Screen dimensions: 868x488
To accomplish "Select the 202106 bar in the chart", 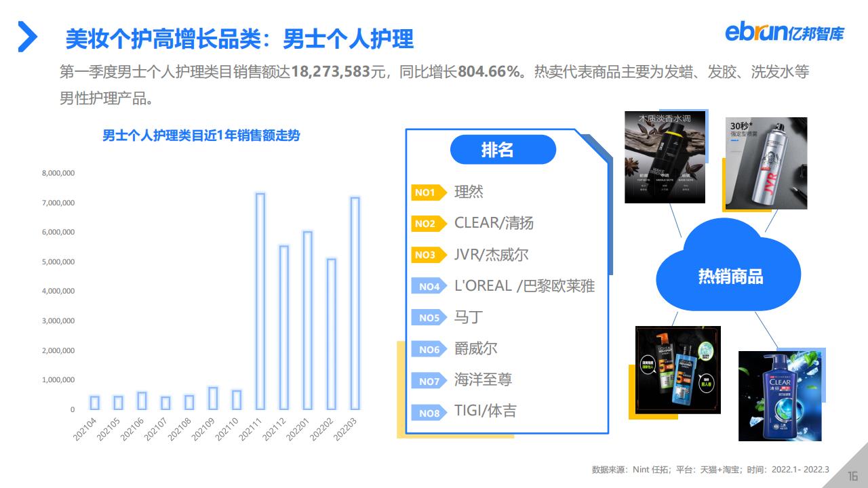I will click(x=142, y=401).
